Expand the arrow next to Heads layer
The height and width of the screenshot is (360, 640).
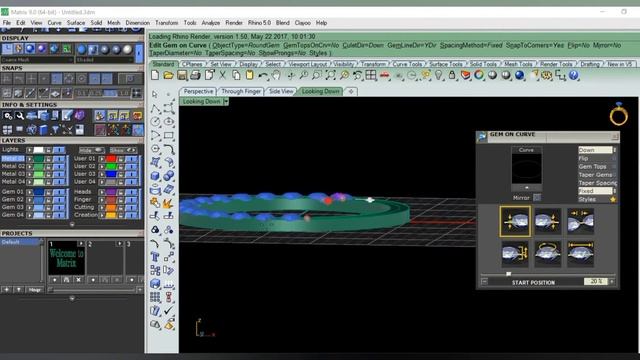(102, 192)
